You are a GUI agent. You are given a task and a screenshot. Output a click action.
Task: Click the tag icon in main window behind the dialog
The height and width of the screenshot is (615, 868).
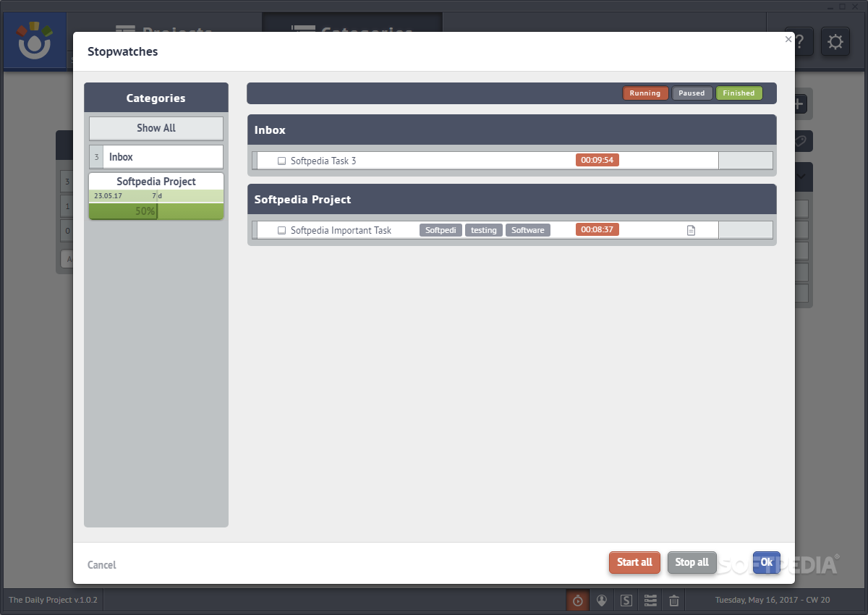[801, 141]
